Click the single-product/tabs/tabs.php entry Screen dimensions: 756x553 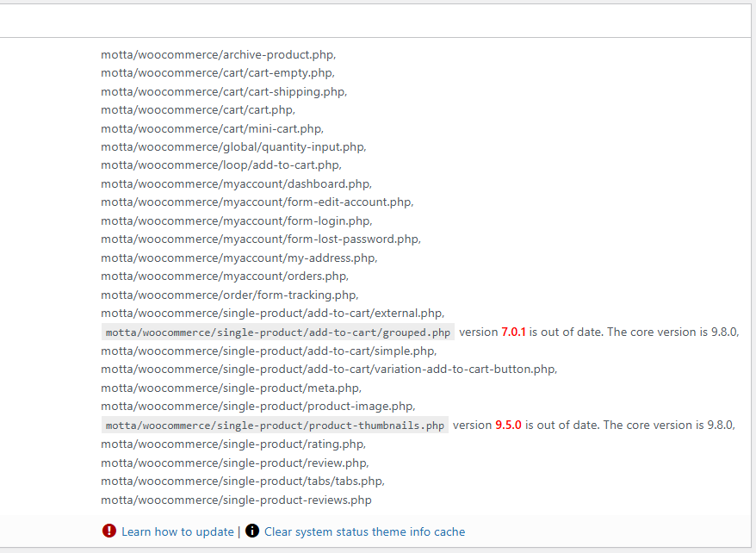(x=243, y=482)
